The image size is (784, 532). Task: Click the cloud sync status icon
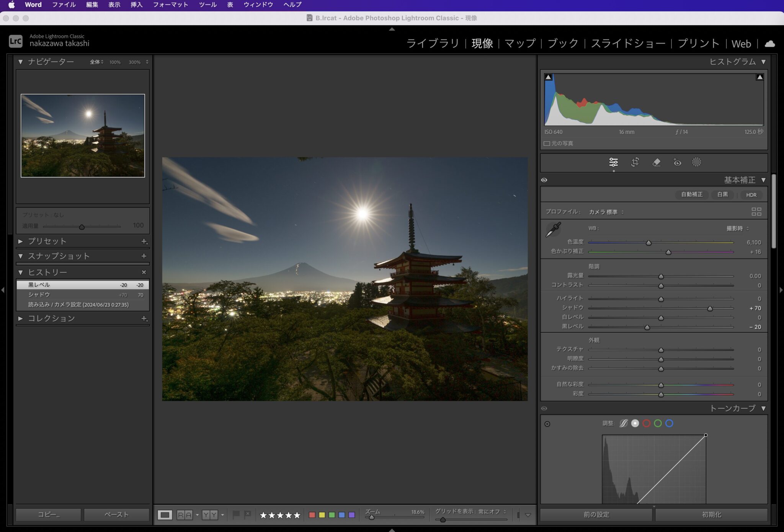coord(769,44)
